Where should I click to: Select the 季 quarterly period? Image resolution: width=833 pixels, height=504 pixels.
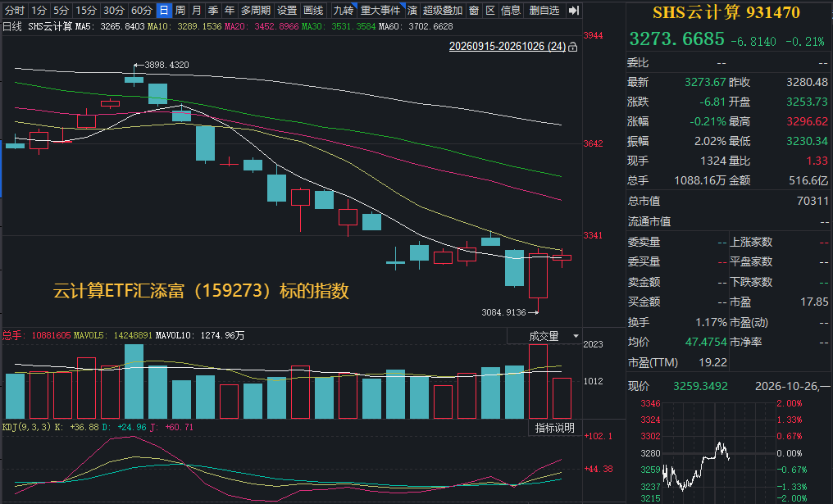click(213, 10)
